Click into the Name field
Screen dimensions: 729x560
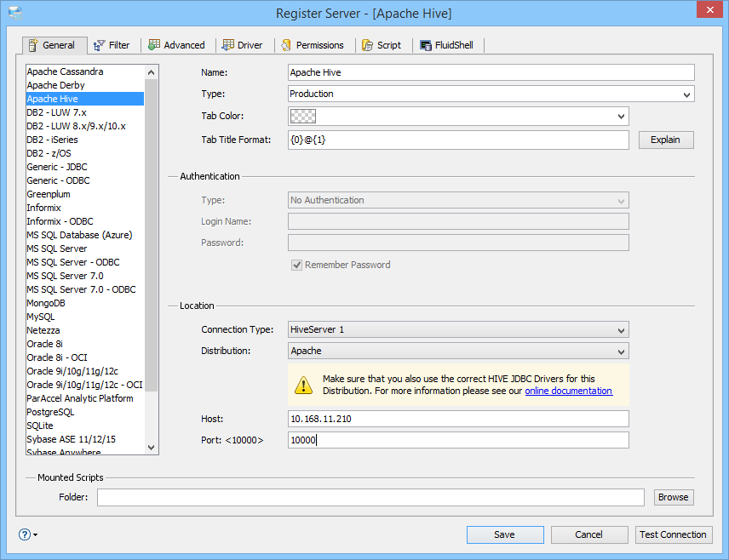[x=491, y=72]
